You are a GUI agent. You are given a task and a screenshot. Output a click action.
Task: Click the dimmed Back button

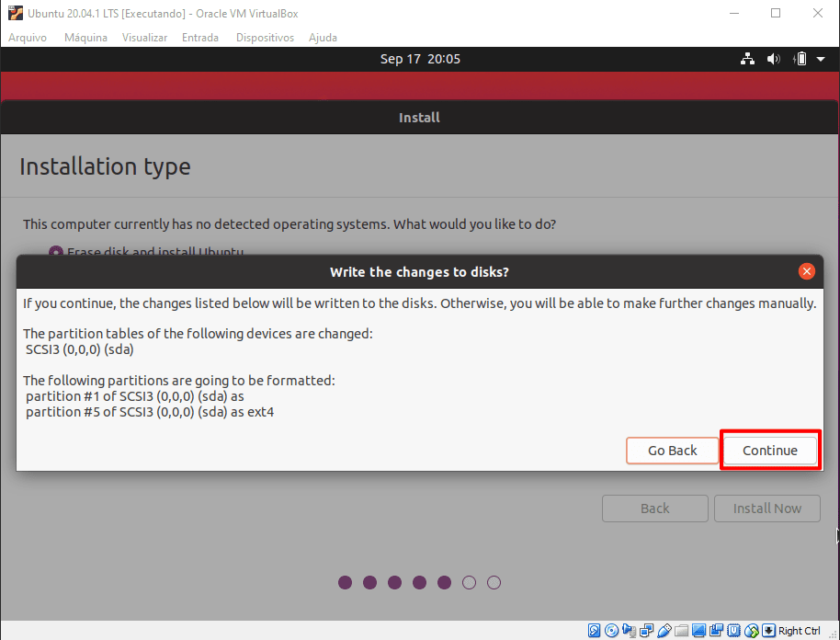pos(654,509)
